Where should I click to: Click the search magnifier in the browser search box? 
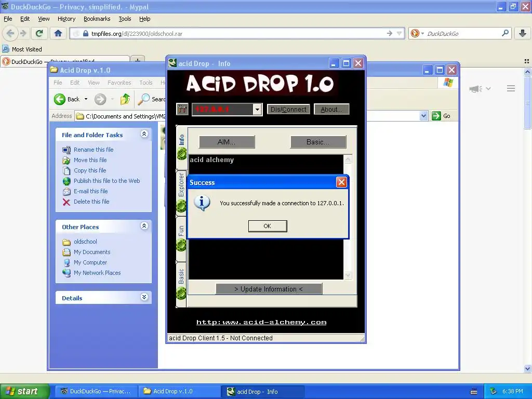coord(505,33)
